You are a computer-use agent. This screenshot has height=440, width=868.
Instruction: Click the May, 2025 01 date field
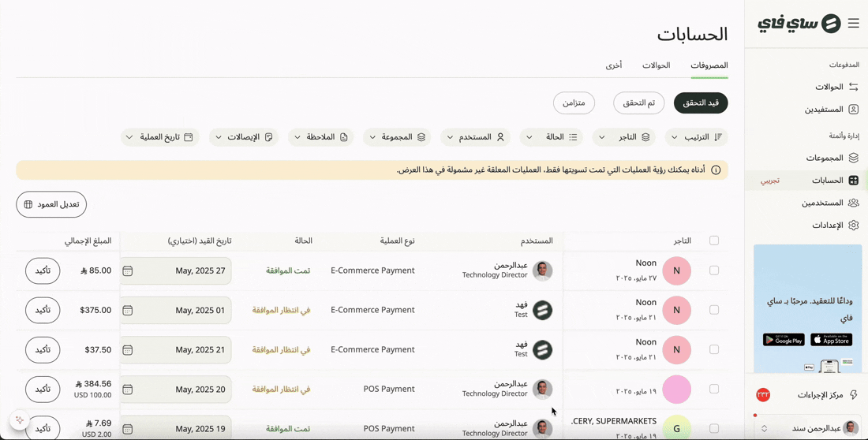(x=176, y=311)
